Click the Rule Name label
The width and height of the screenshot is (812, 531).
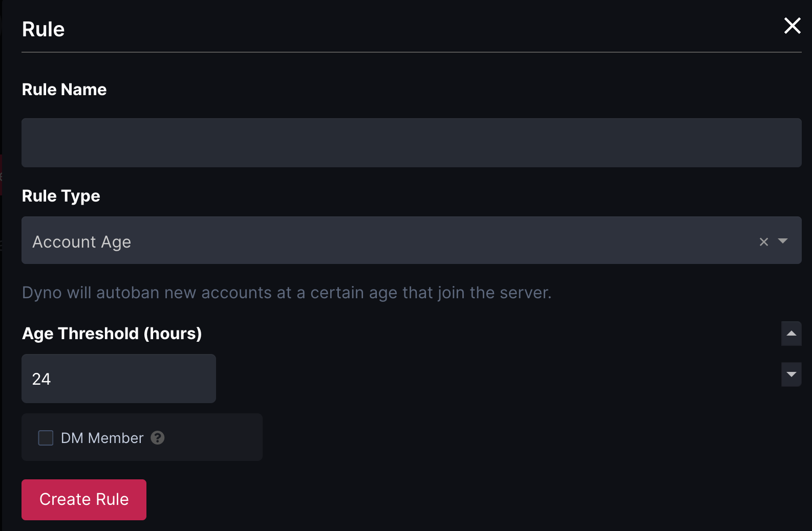[65, 90]
